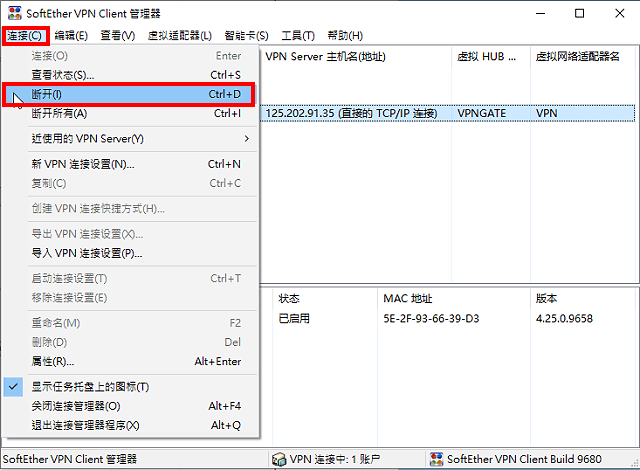The image size is (640, 470).
Task: Open the 查看(V) menu
Action: click(118, 36)
